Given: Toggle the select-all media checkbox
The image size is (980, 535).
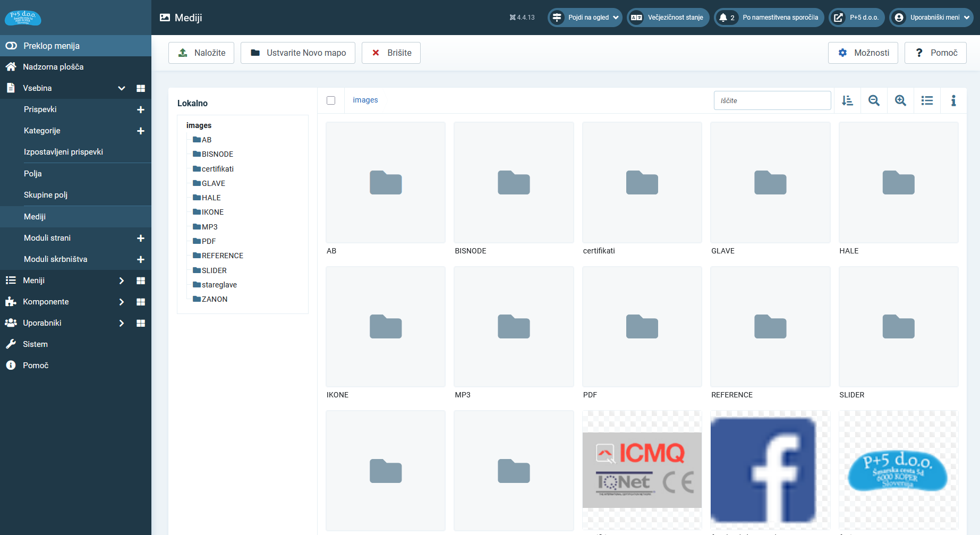Looking at the screenshot, I should pyautogui.click(x=331, y=100).
